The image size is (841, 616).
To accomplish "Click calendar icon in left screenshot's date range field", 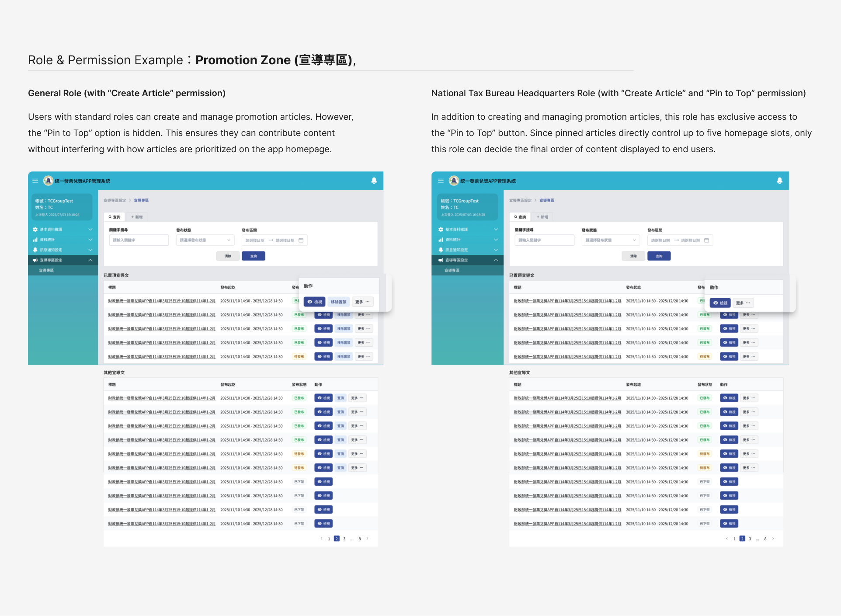I will tap(301, 240).
